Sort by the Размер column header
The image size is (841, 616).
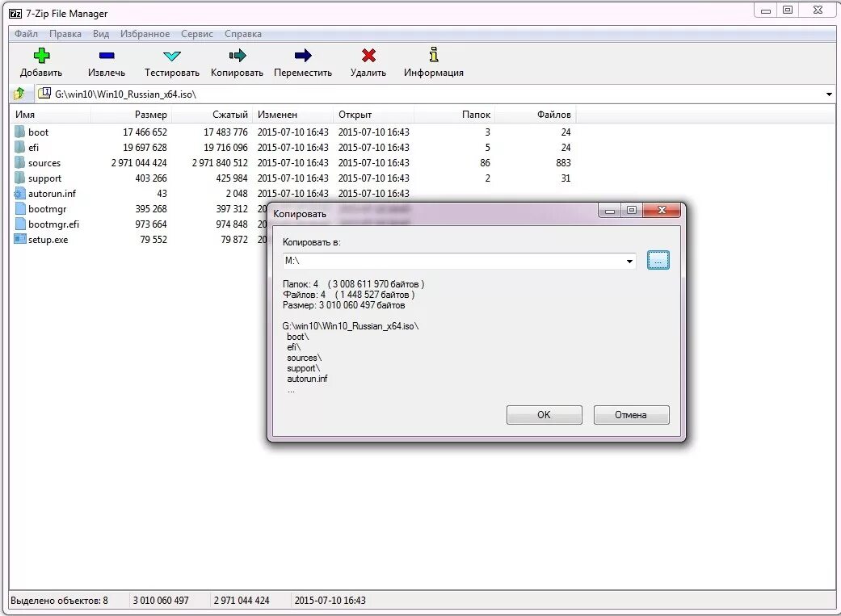click(x=131, y=114)
